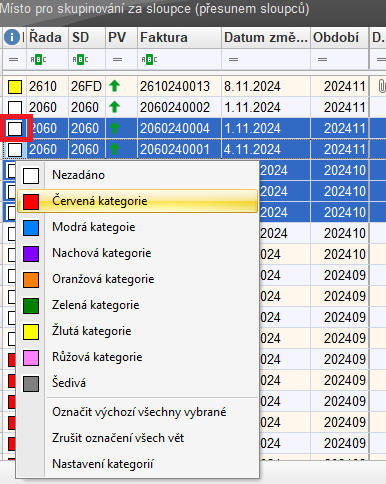Viewport: 386px width, 484px height.
Task: Sort by PV column header
Action: point(121,37)
